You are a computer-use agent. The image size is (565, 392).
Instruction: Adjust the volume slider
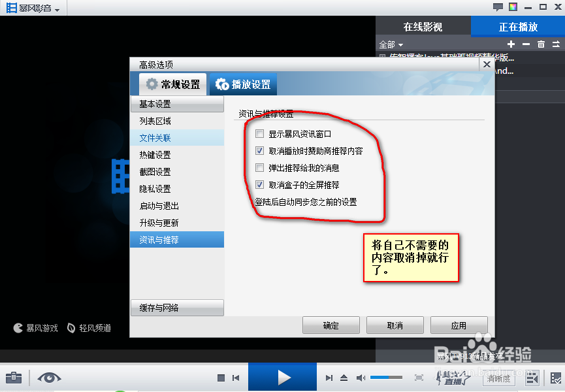pyautogui.click(x=386, y=377)
